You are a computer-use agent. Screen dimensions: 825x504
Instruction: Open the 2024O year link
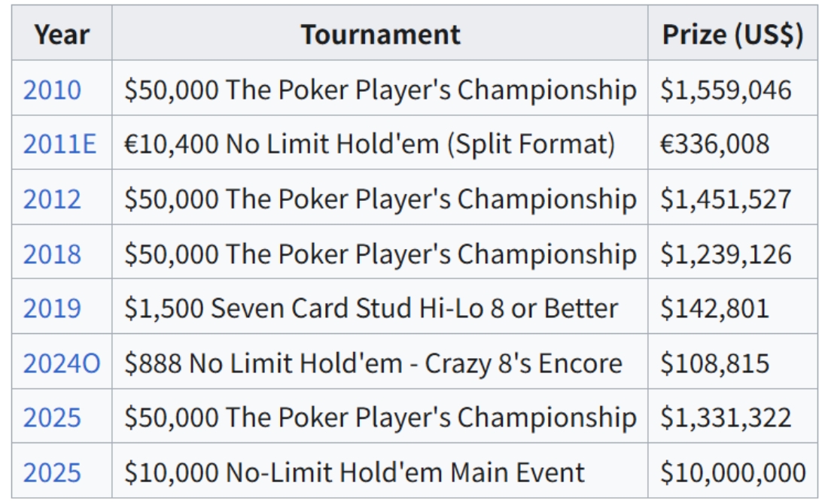click(x=61, y=363)
